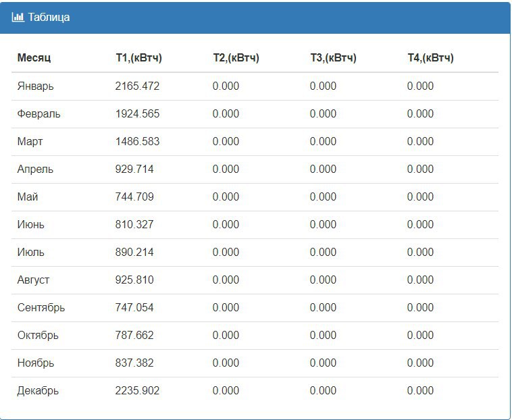
Task: Click the Таблица panel title
Action: pyautogui.click(x=49, y=17)
